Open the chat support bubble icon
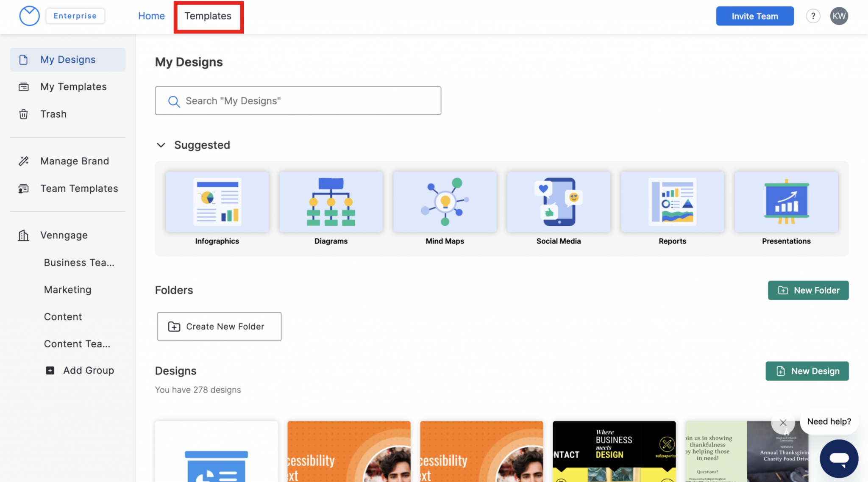Viewport: 868px width, 482px height. [839, 458]
